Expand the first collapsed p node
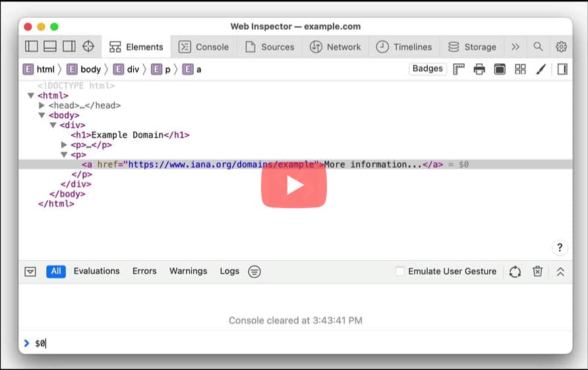 [x=64, y=145]
